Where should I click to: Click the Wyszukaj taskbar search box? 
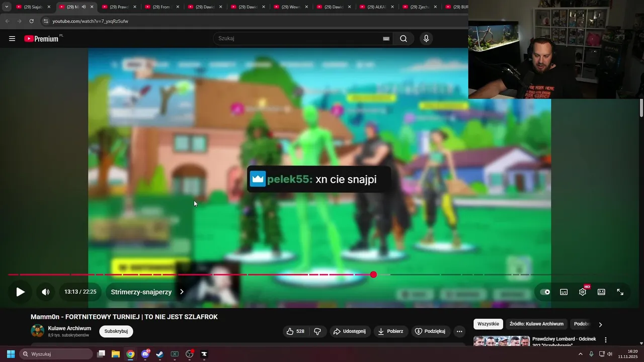pyautogui.click(x=56, y=354)
